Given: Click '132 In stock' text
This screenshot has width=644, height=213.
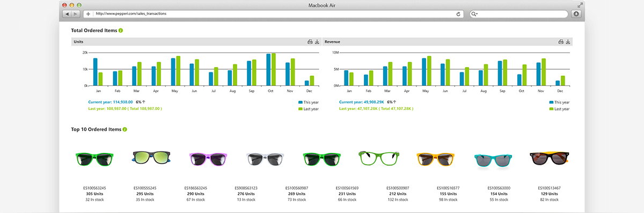Looking at the screenshot, I should pyautogui.click(x=397, y=200).
